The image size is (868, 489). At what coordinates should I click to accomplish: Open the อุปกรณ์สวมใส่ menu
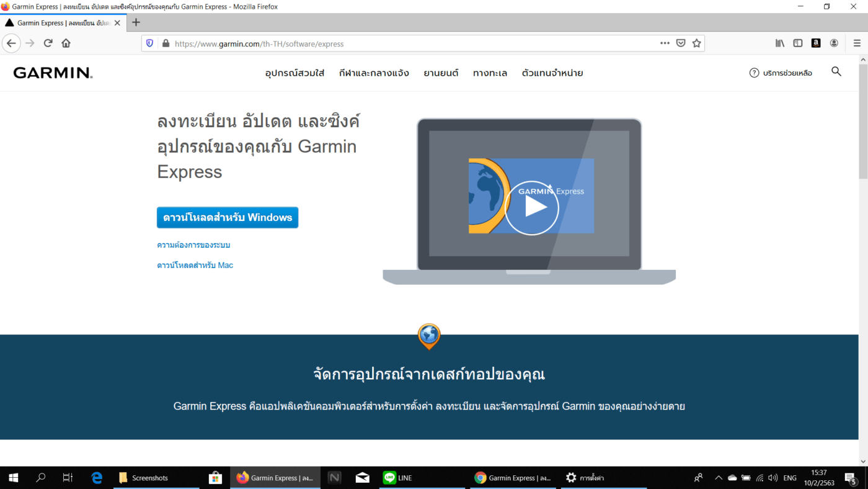[x=294, y=73]
